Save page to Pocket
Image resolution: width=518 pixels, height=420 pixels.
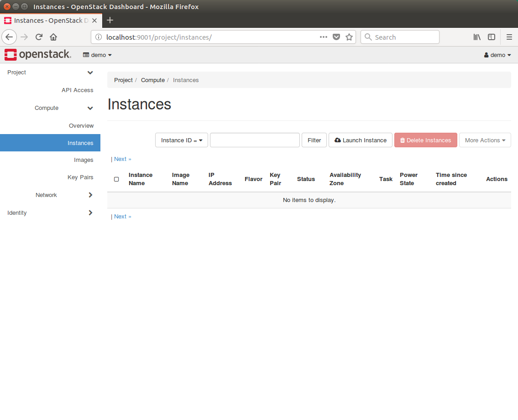point(336,37)
